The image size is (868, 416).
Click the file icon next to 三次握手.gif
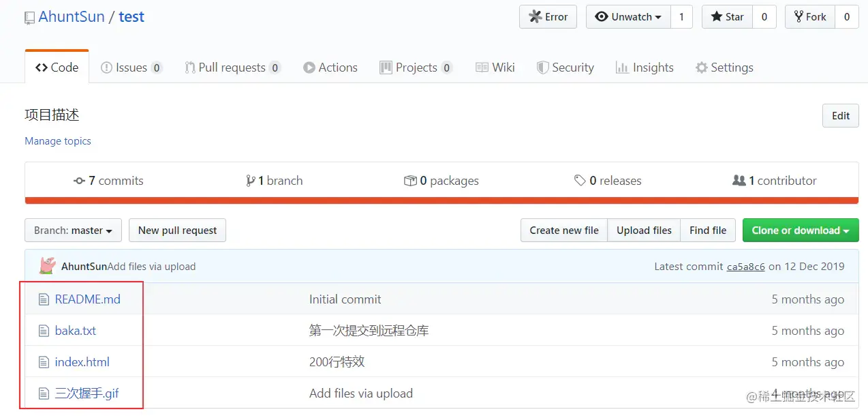click(x=44, y=393)
